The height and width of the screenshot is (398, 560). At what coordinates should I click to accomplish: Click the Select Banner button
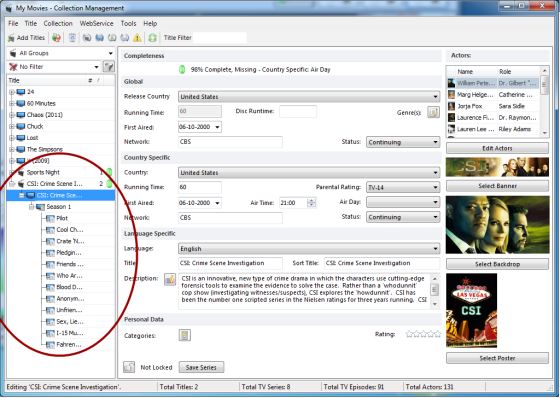click(497, 186)
